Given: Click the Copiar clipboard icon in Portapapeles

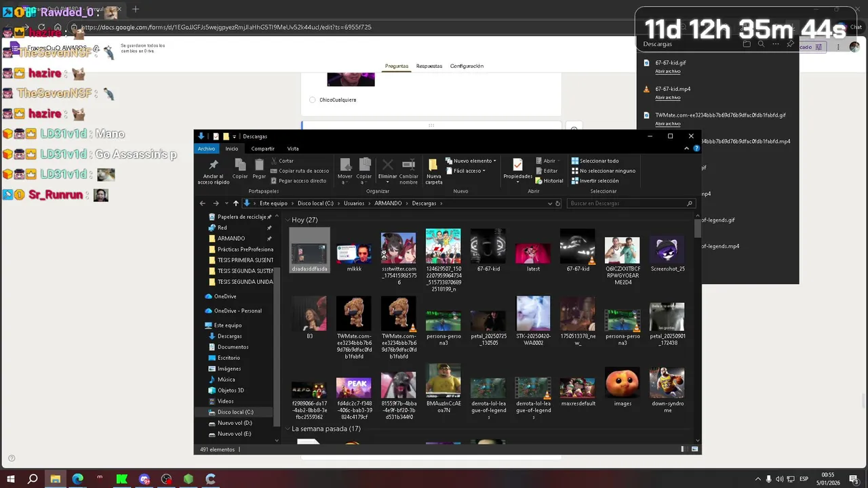Looking at the screenshot, I should click(240, 165).
